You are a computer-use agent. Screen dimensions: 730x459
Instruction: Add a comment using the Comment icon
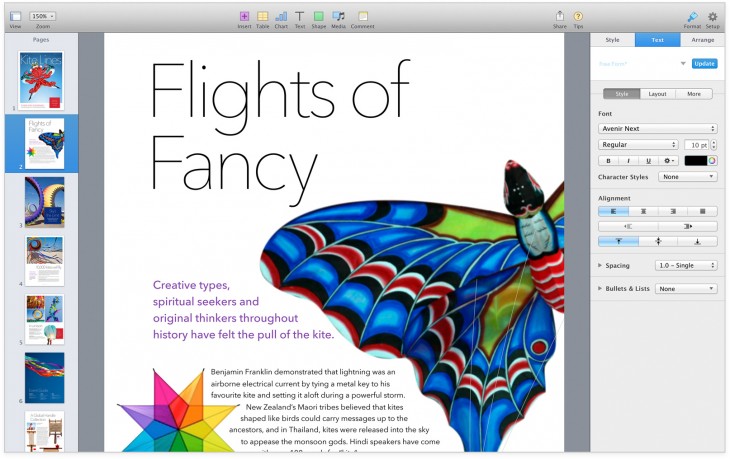click(x=362, y=17)
